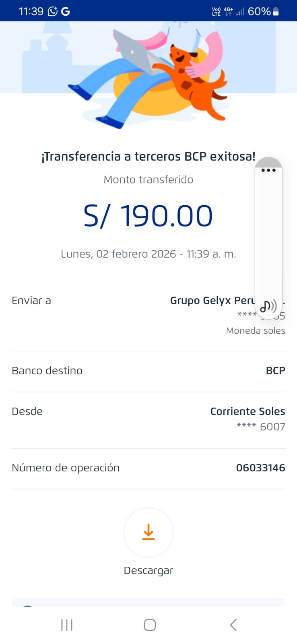Tap the transferred amount S/ 190.00

[148, 216]
